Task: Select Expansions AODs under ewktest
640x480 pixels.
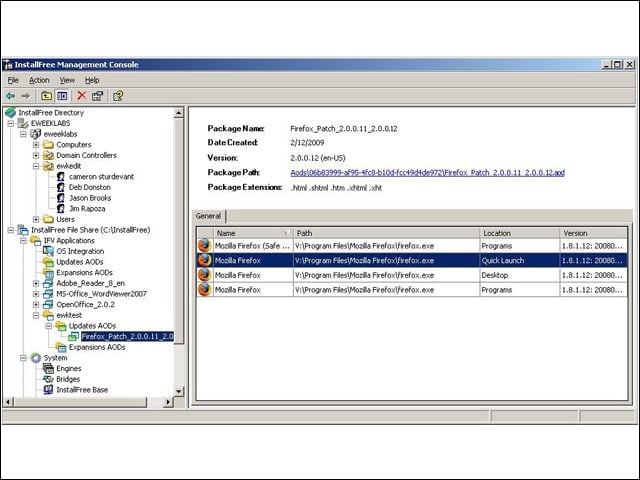Action: (x=97, y=347)
